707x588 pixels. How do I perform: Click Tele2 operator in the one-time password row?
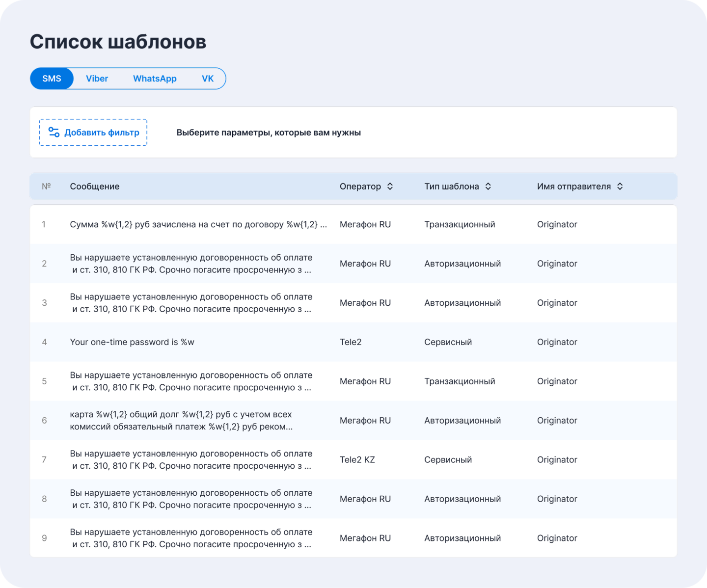click(x=351, y=342)
